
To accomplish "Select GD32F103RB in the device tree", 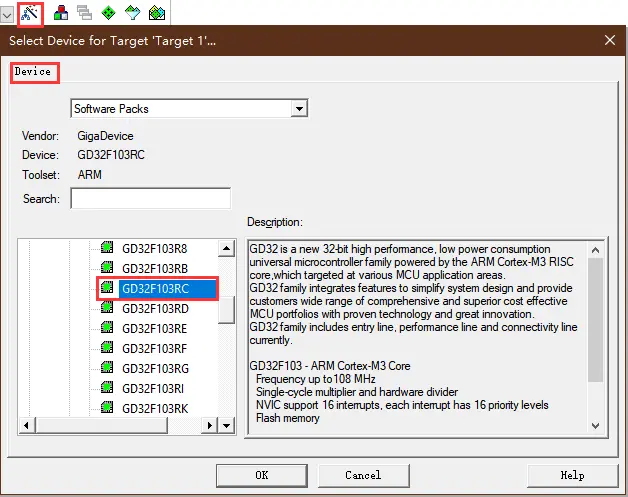I will 155,268.
